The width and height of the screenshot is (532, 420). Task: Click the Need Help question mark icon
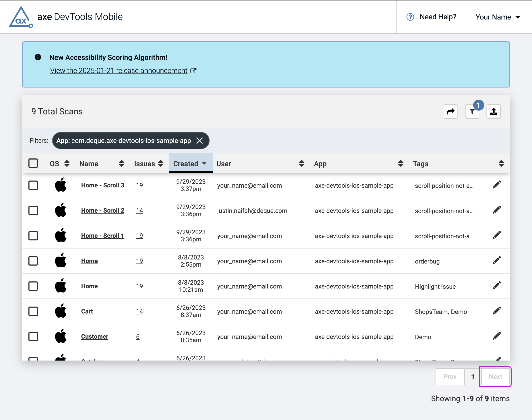[x=410, y=16]
